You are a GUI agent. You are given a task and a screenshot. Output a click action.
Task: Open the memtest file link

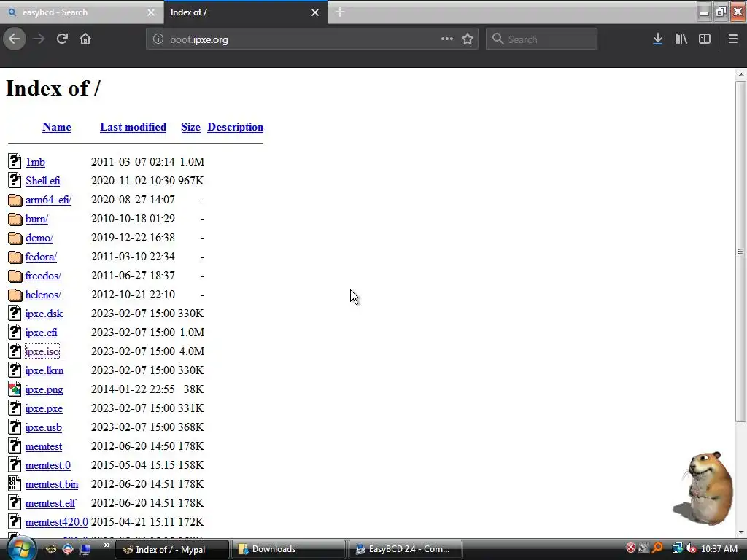coord(43,447)
